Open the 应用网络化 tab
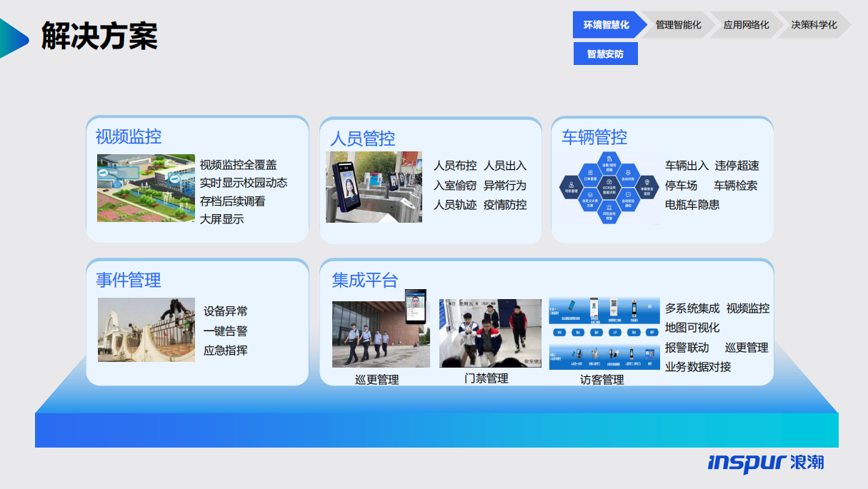This screenshot has height=489, width=868. click(x=746, y=25)
